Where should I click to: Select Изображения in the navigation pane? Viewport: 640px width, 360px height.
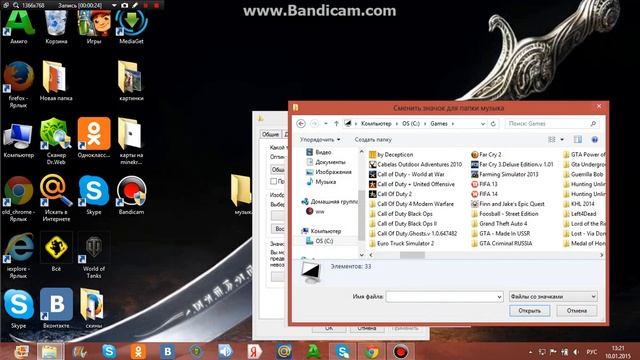329,172
